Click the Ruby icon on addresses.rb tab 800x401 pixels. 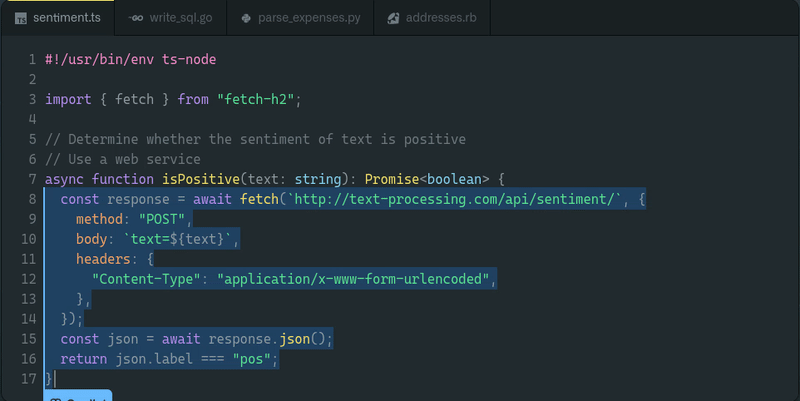tap(395, 19)
